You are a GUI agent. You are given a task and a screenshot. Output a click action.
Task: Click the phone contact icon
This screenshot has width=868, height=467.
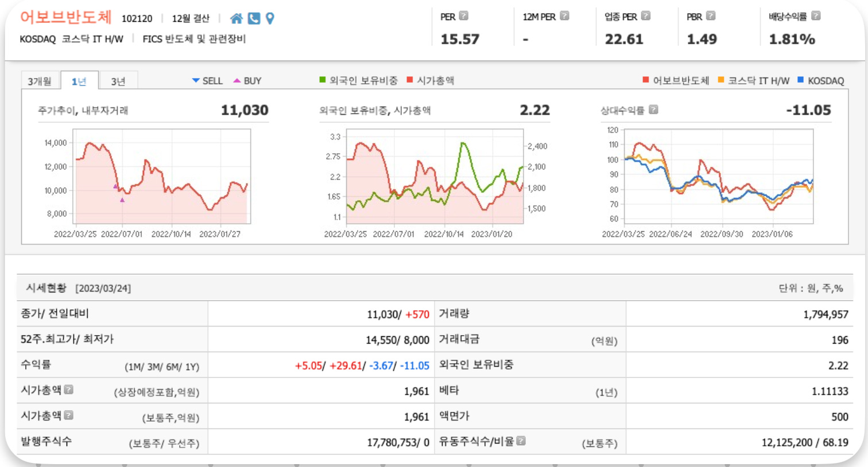[x=254, y=18]
